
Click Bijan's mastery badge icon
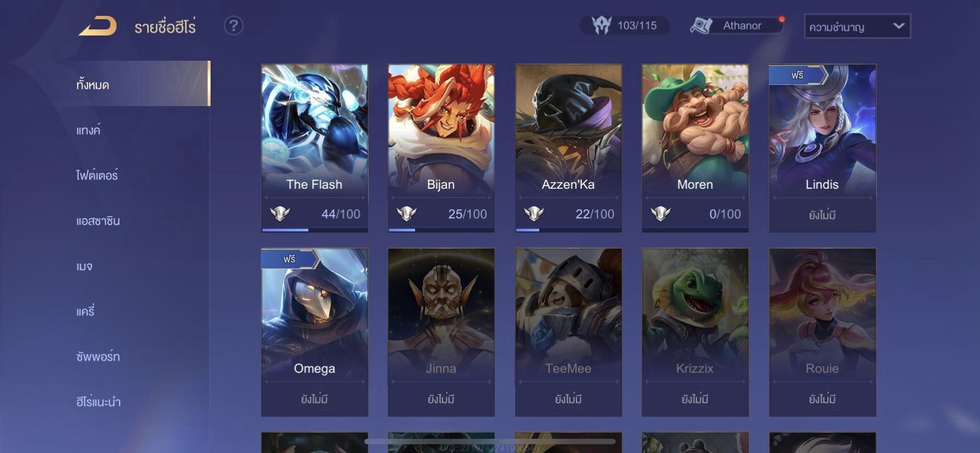407,213
